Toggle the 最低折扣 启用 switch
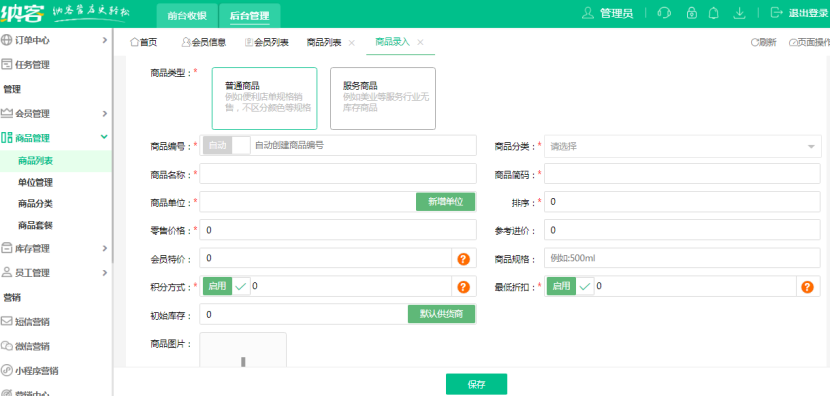 570,286
